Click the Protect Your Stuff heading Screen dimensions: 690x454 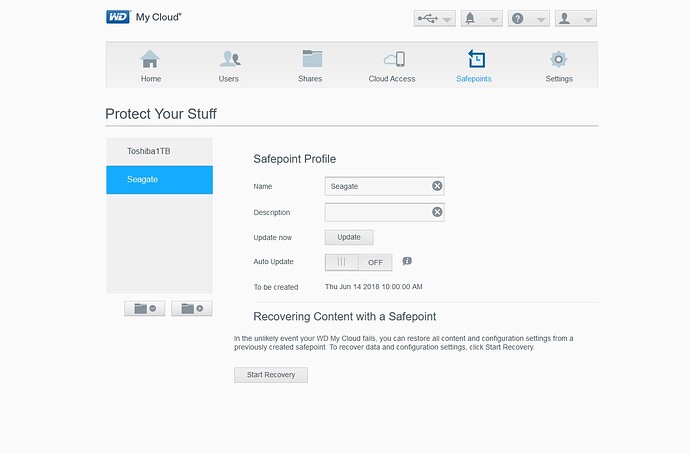[x=161, y=114]
